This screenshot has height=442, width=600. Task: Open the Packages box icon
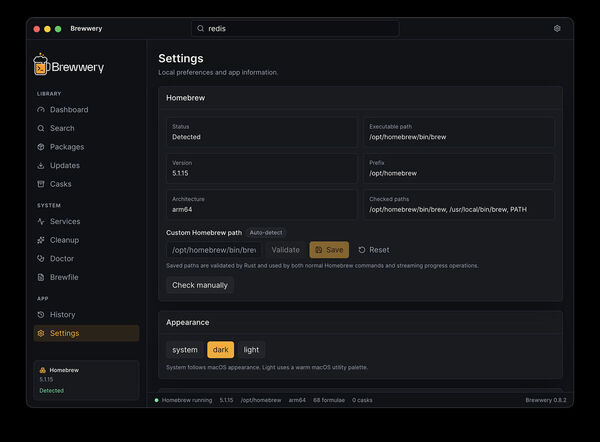coord(41,147)
